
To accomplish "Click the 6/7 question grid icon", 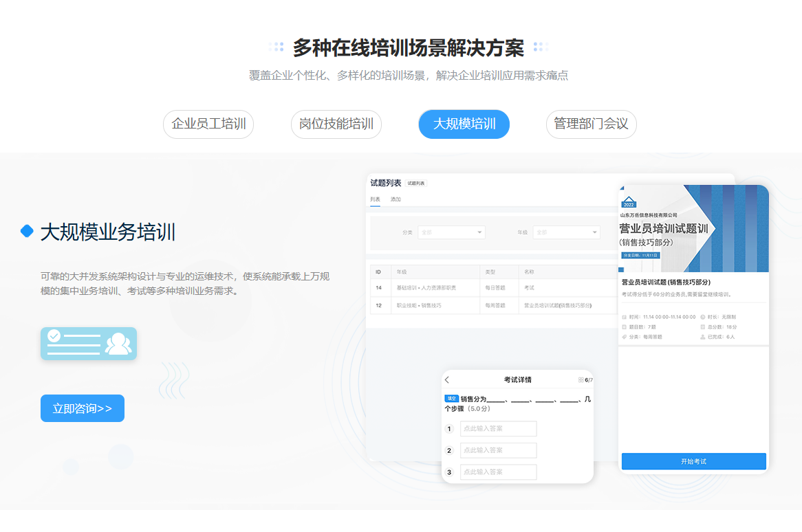I will coord(581,379).
